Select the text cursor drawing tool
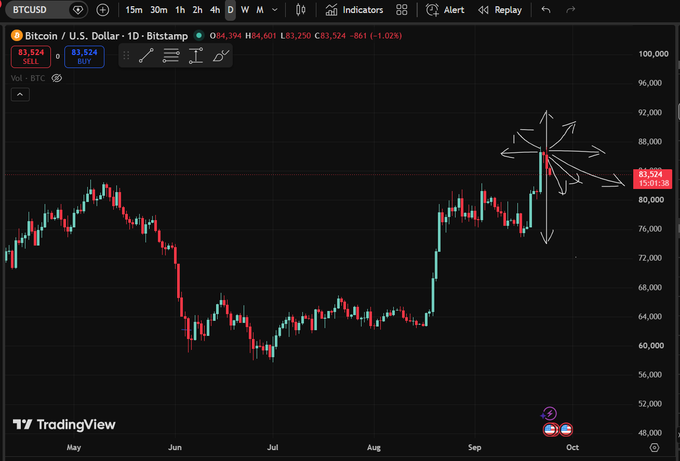This screenshot has width=680, height=461. 196,56
